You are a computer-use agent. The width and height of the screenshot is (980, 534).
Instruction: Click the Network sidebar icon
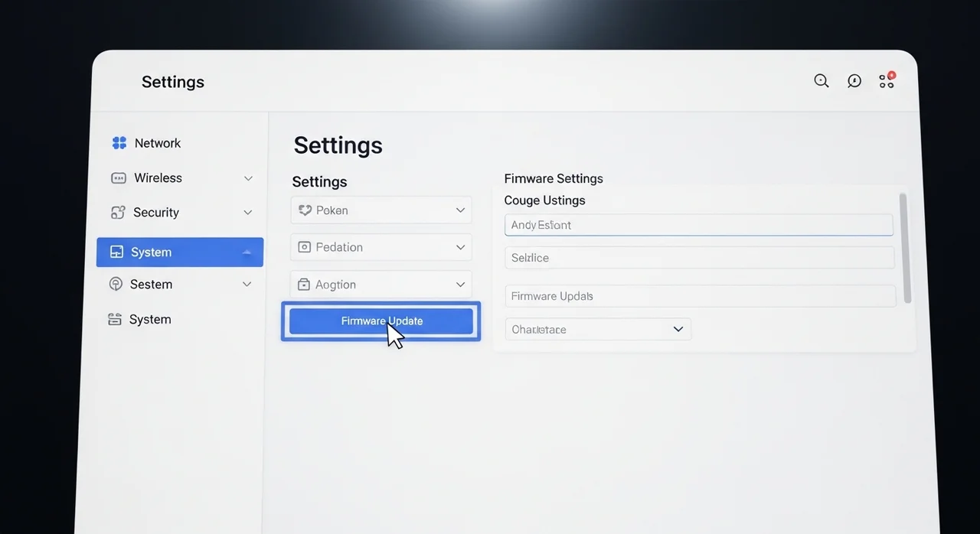(119, 143)
